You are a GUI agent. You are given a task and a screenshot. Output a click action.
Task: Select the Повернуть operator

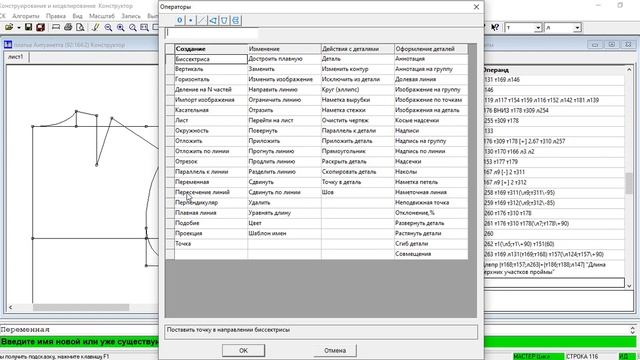284,131
